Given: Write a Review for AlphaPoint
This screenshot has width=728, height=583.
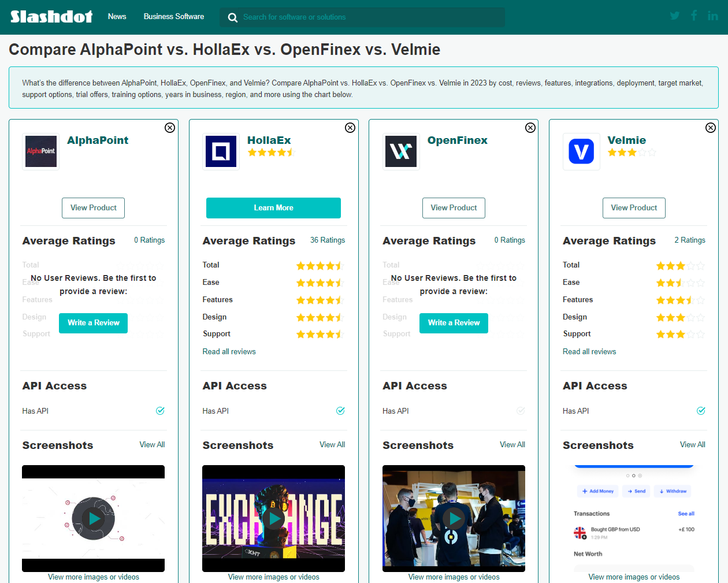Looking at the screenshot, I should pos(93,323).
